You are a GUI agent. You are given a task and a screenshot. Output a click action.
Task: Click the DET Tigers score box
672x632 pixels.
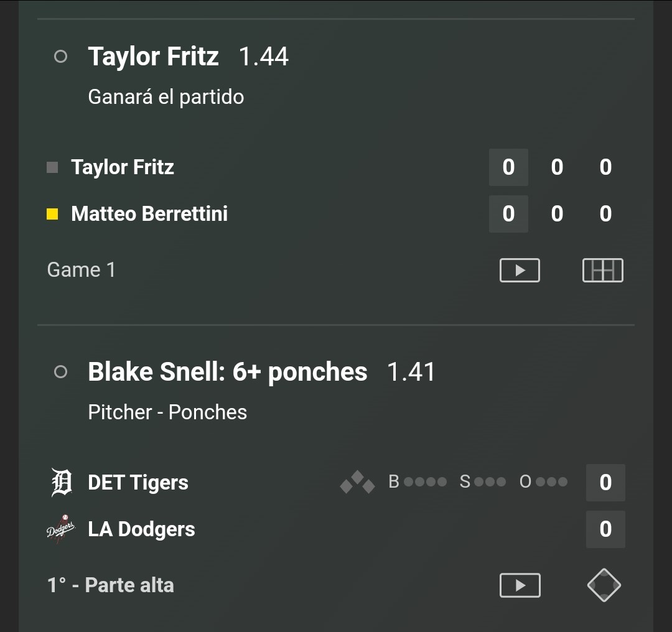tap(605, 483)
